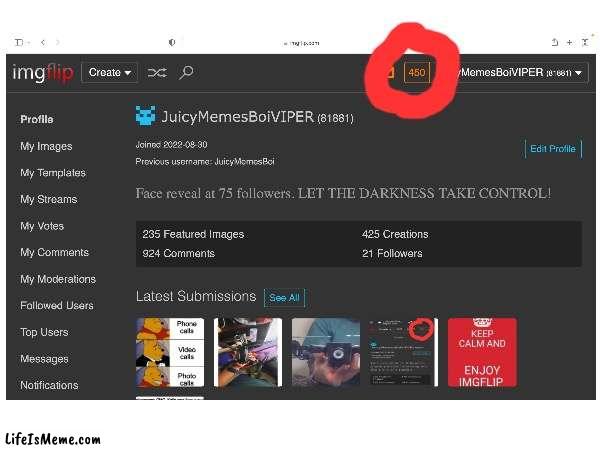Open the profile screenshot thumbnail with red circle

click(404, 352)
